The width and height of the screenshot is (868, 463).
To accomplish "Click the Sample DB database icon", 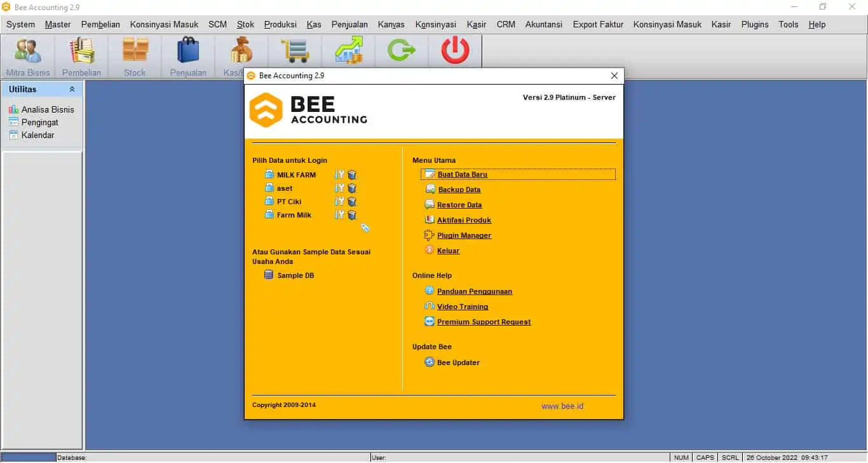I will [x=269, y=275].
